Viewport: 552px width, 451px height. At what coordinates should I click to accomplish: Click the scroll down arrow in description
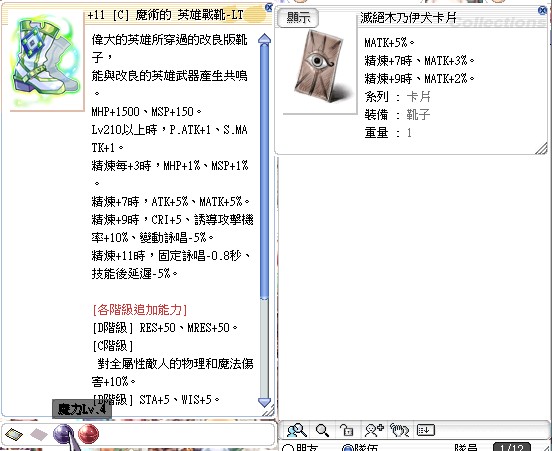[x=264, y=402]
